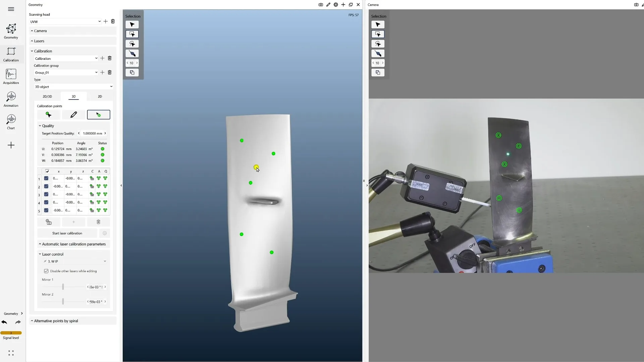Expand Alternative points by spiral
The image size is (644, 362).
point(73,321)
